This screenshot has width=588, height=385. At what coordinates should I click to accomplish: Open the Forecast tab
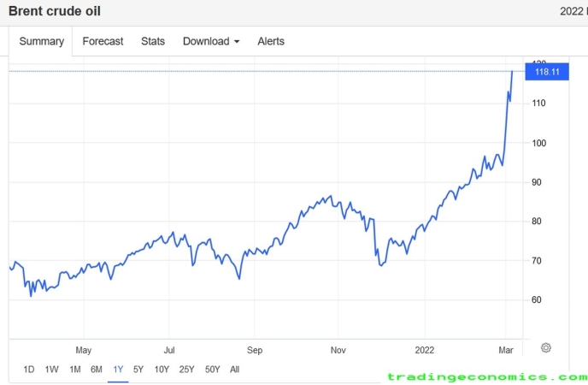click(103, 41)
